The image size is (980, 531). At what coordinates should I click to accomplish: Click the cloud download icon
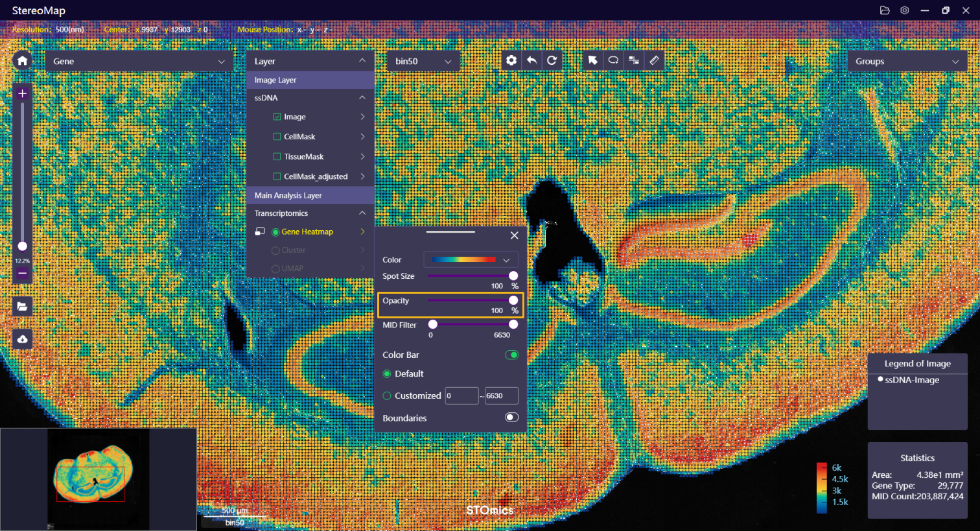pyautogui.click(x=22, y=339)
